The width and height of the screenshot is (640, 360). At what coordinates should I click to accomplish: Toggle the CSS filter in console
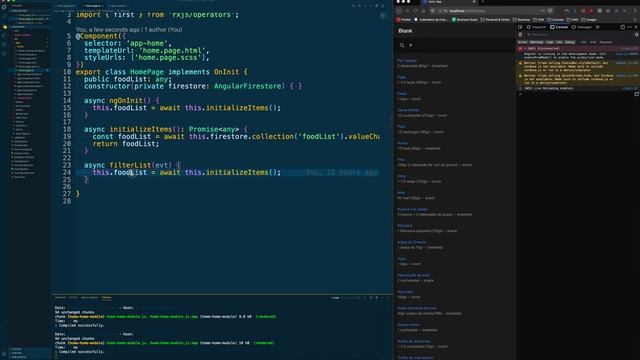click(x=583, y=42)
